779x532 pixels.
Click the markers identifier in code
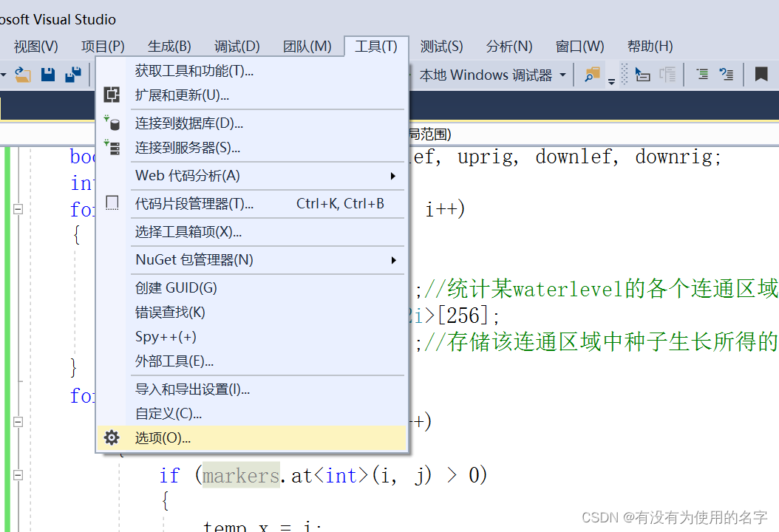tap(241, 475)
